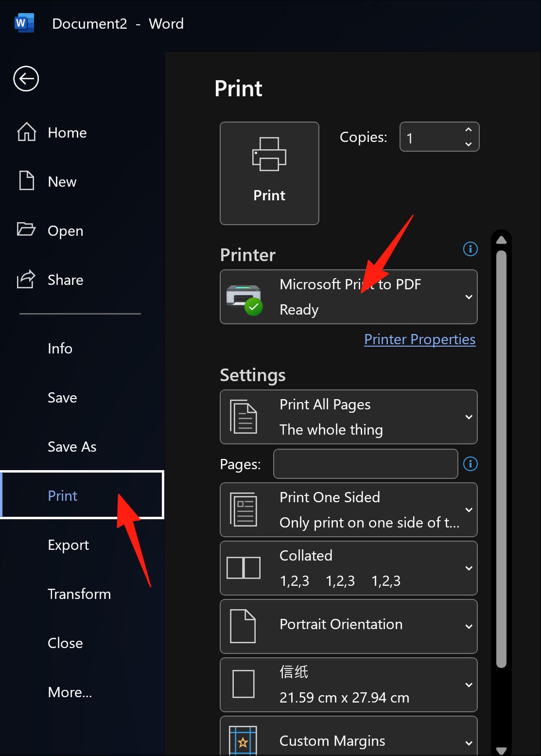Open the Export page

tap(68, 545)
